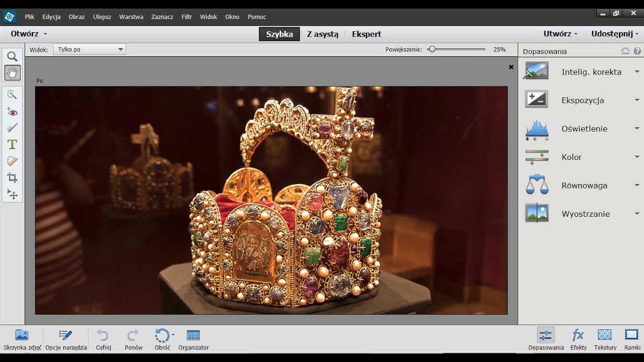Open the Udostępnij dropdown
The image size is (644, 362).
[615, 34]
